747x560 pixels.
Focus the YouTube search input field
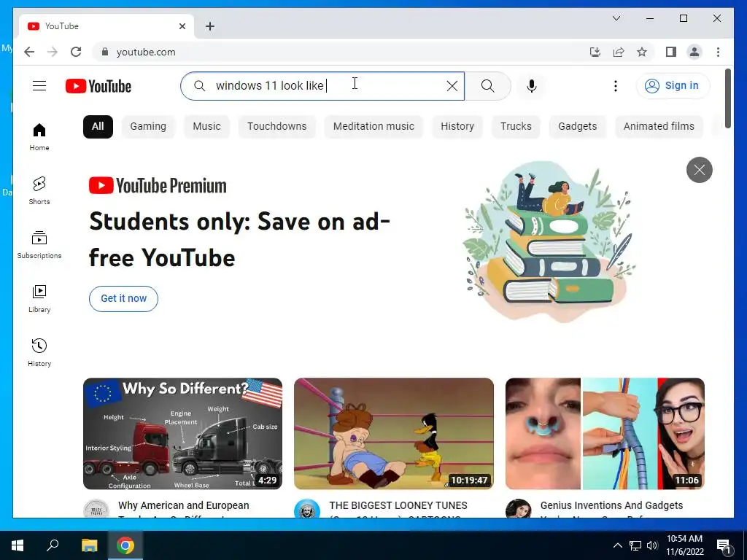pyautogui.click(x=322, y=86)
